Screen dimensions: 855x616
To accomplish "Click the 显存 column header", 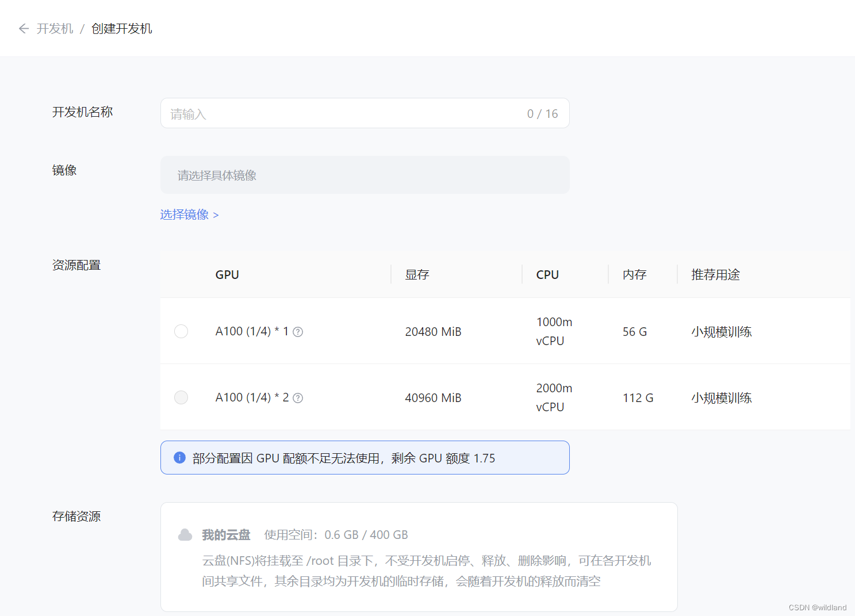I will point(417,275).
